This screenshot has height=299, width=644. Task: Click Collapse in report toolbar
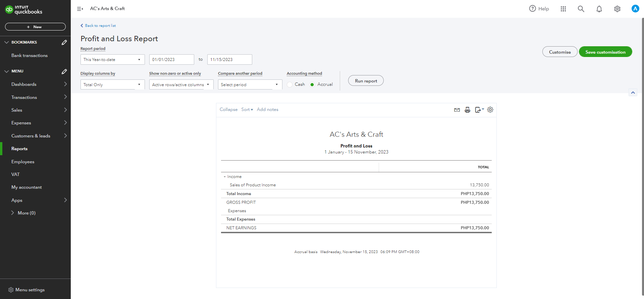pyautogui.click(x=228, y=110)
